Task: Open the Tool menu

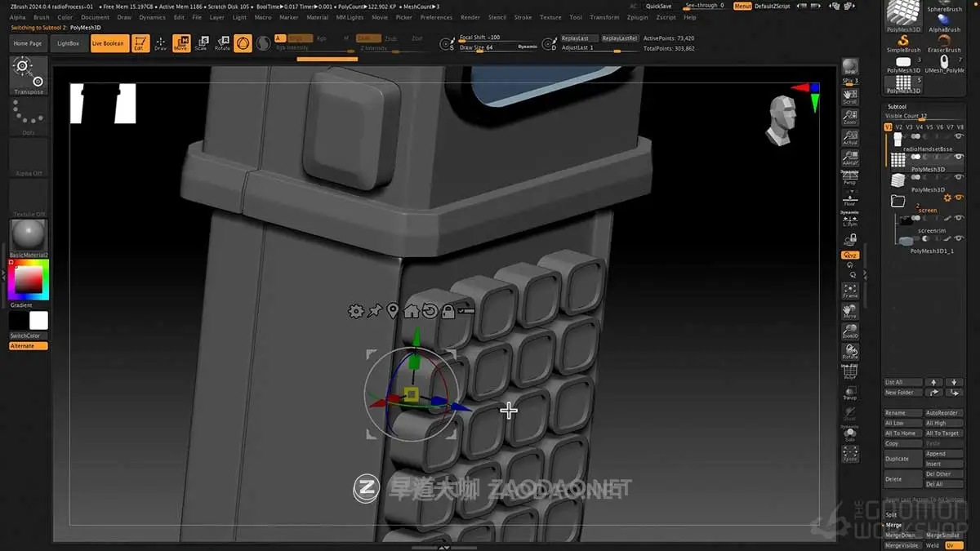Action: (x=575, y=16)
